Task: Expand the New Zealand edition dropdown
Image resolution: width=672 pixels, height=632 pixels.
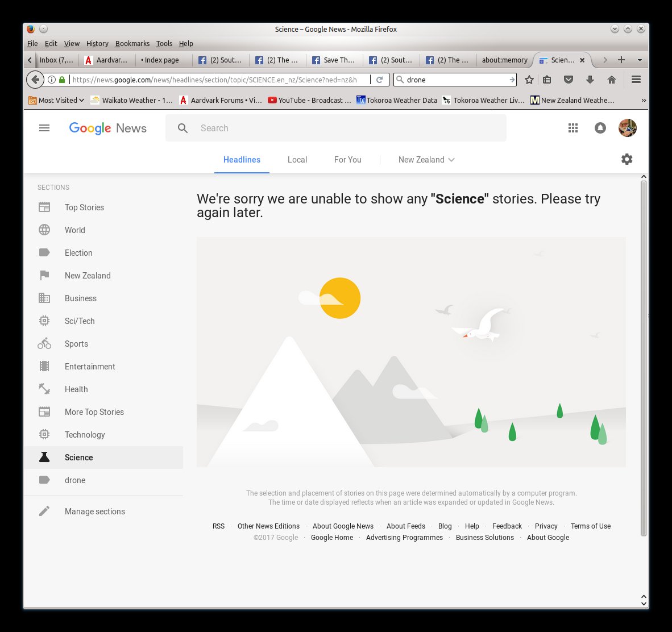Action: [426, 160]
